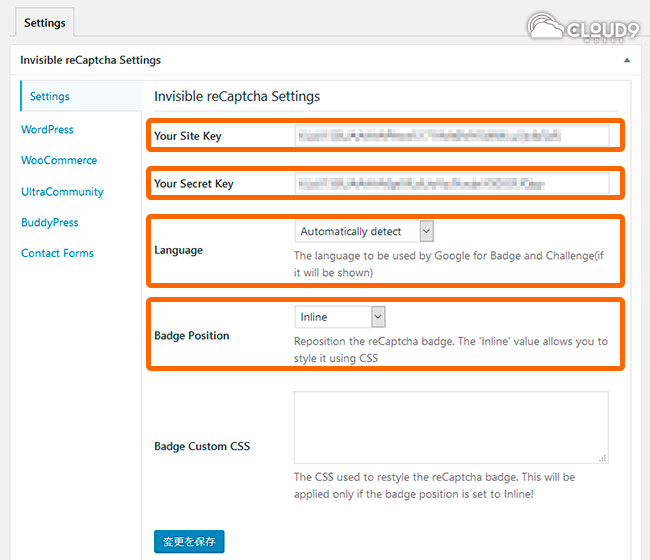Switch to the WooCommerce sidebar tab
Viewport: 650px width, 560px height.
pyautogui.click(x=59, y=160)
